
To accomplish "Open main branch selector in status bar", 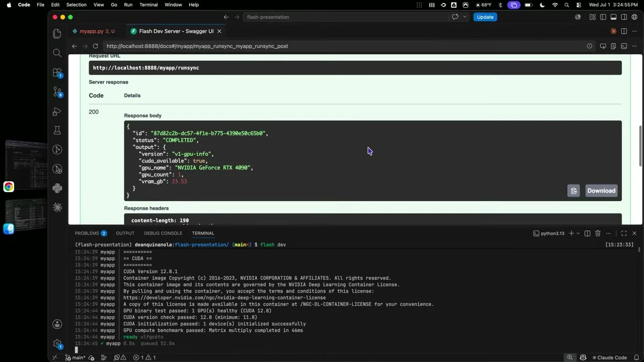I will (75, 357).
